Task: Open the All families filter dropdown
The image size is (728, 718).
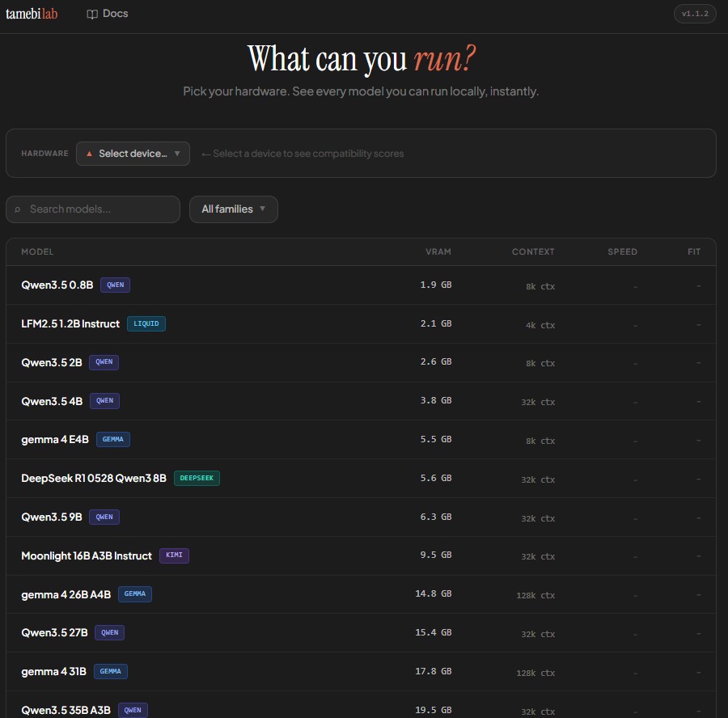Action: click(234, 209)
